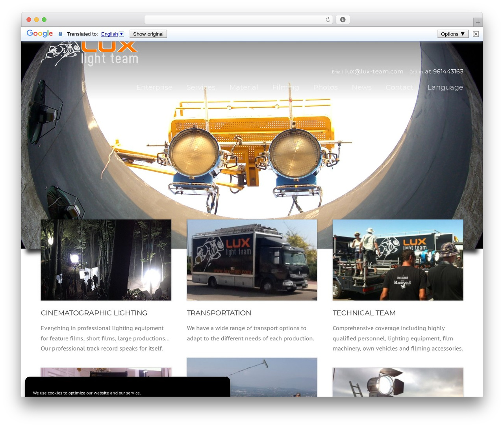Viewport: 504px width, 427px height.
Task: Click the Google logo in translate bar
Action: pyautogui.click(x=40, y=33)
